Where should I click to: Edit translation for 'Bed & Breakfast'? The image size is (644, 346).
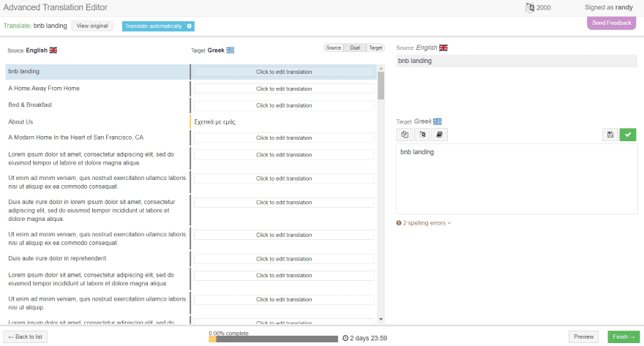pos(284,105)
